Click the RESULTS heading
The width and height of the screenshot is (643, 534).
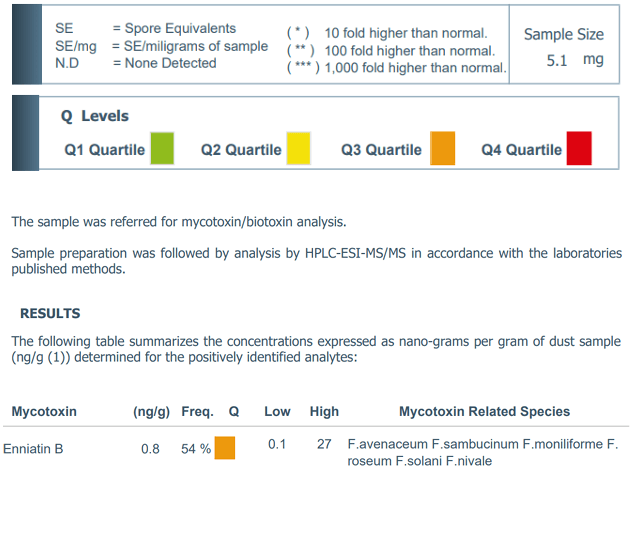pos(50,313)
